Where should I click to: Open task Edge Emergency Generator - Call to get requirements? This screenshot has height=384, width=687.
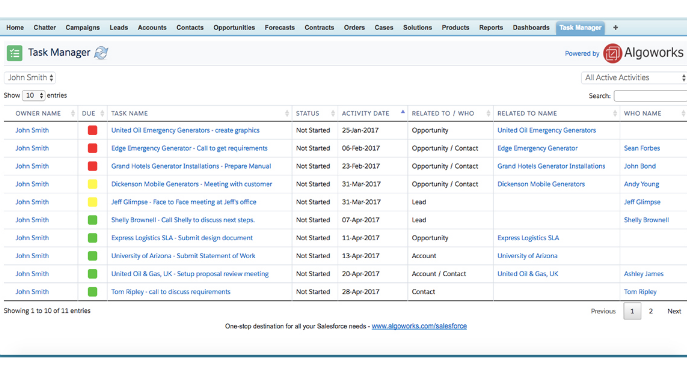(189, 148)
